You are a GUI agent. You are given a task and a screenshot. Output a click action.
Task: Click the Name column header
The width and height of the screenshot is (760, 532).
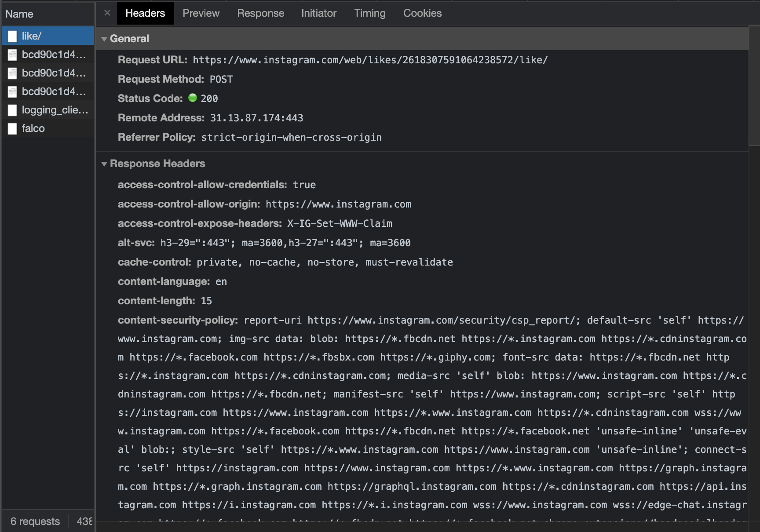[48, 14]
